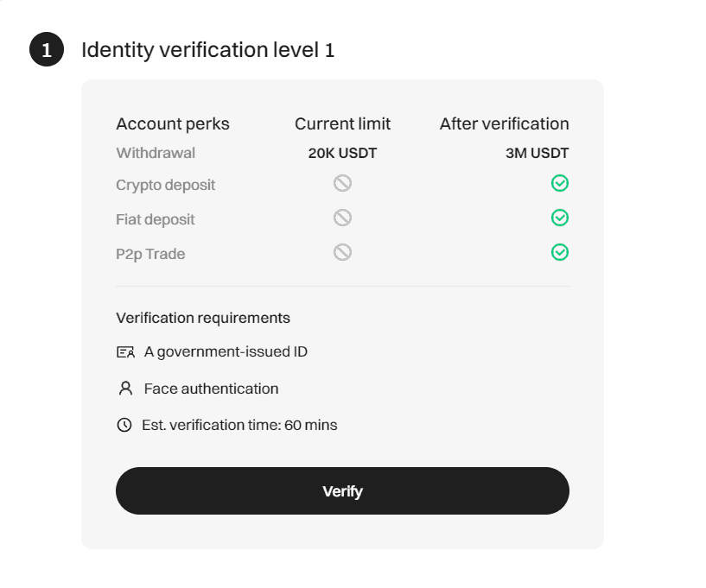
Task: Click the face authentication person icon
Action: click(125, 389)
